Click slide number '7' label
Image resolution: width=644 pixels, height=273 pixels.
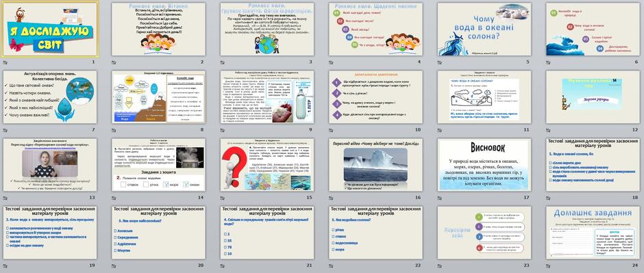pos(93,129)
